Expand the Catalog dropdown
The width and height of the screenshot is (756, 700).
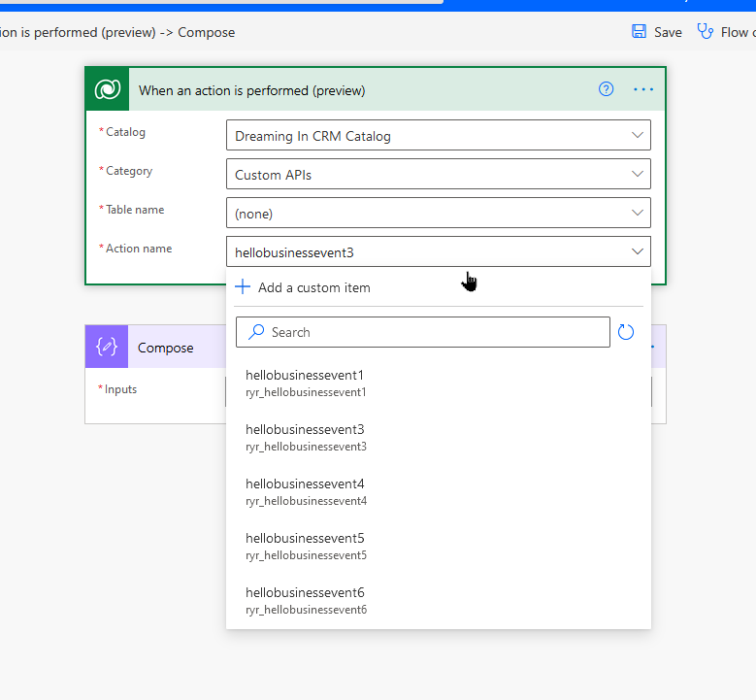637,136
